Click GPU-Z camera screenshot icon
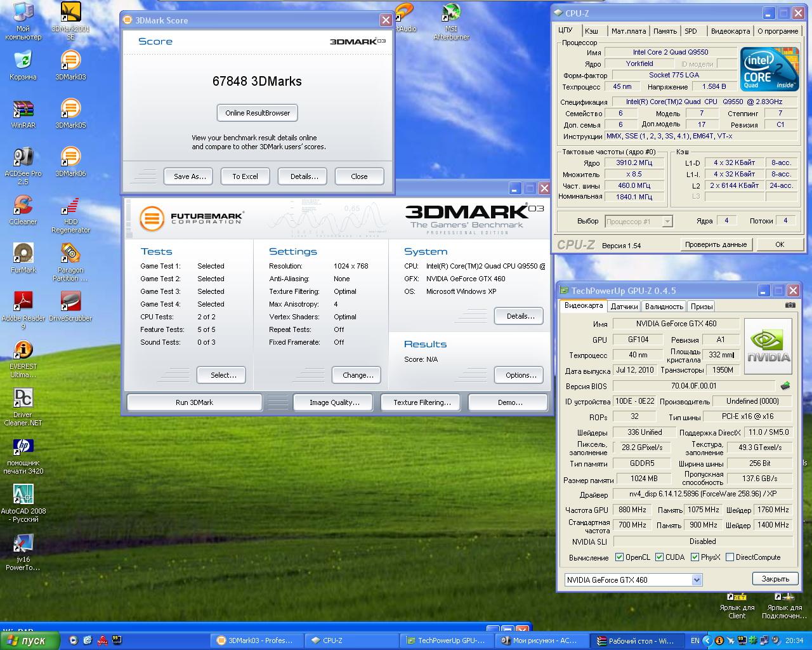The height and width of the screenshot is (650, 812). pyautogui.click(x=790, y=305)
